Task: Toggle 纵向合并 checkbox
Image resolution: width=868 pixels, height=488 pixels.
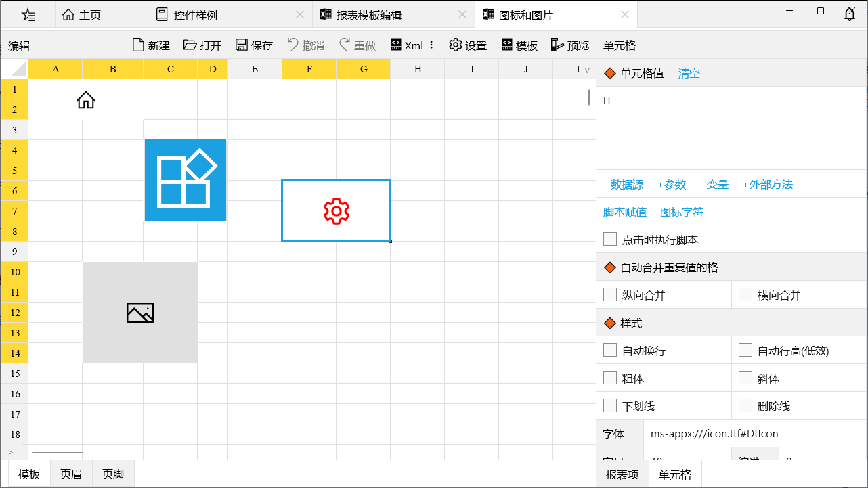Action: click(x=610, y=294)
